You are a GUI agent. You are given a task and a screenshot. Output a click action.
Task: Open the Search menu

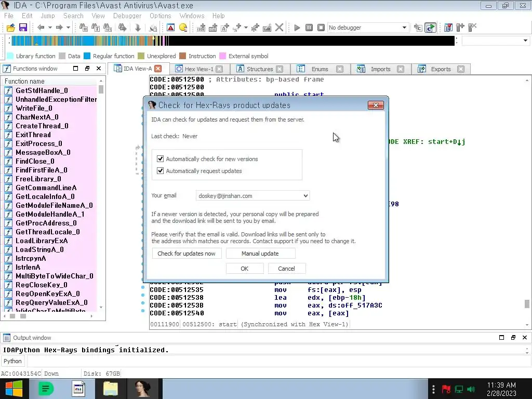tap(73, 16)
